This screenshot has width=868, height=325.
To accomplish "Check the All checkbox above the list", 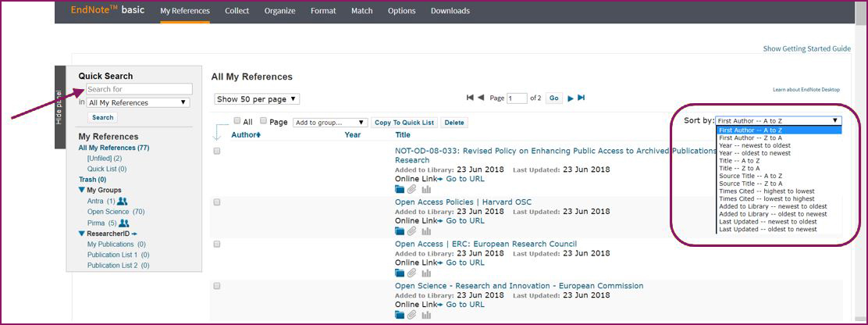I will [x=237, y=121].
